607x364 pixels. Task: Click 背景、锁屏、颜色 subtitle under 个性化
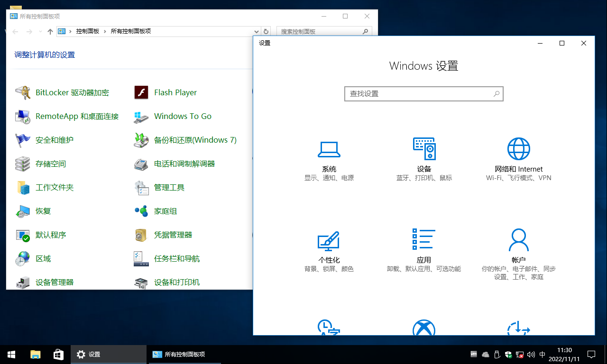click(x=329, y=269)
